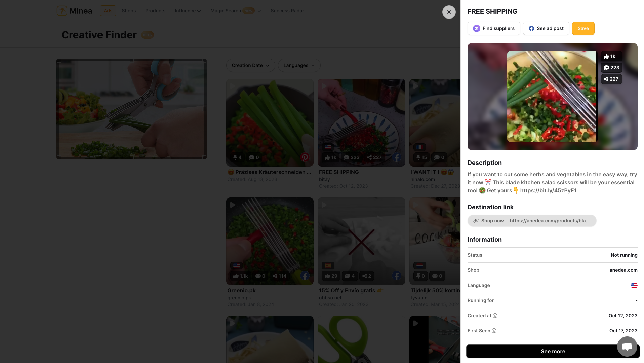Click the Pinterest icon on Kräuterschneiden ad

click(x=305, y=157)
